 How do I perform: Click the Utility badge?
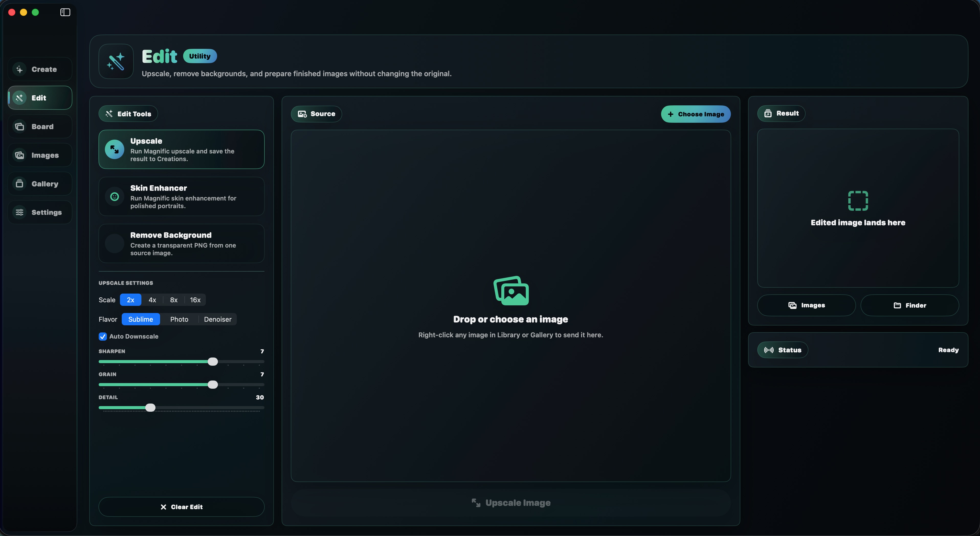[x=200, y=56]
